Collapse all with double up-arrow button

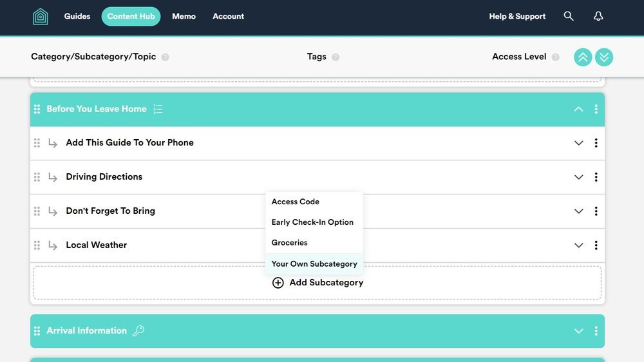(582, 57)
